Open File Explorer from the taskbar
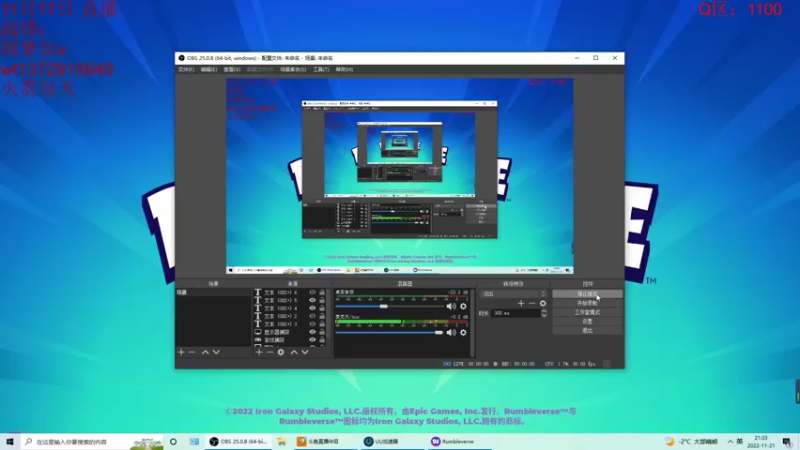The width and height of the screenshot is (800, 450). [282, 441]
